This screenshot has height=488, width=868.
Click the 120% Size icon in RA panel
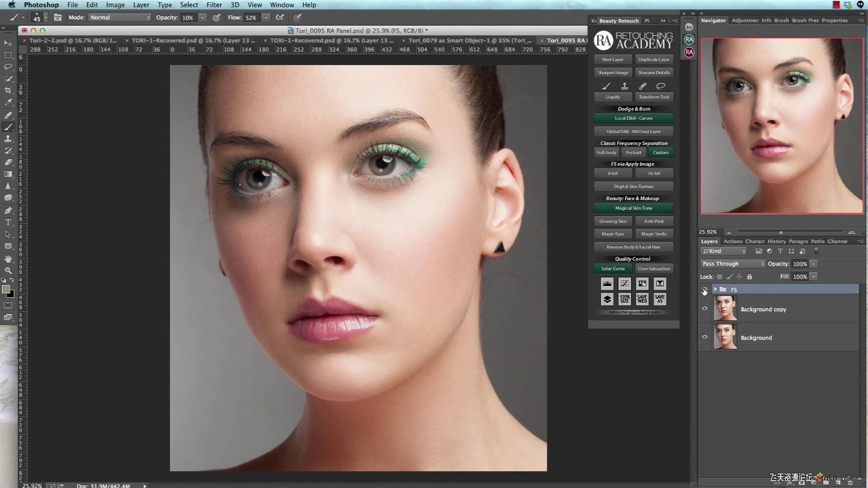(624, 299)
